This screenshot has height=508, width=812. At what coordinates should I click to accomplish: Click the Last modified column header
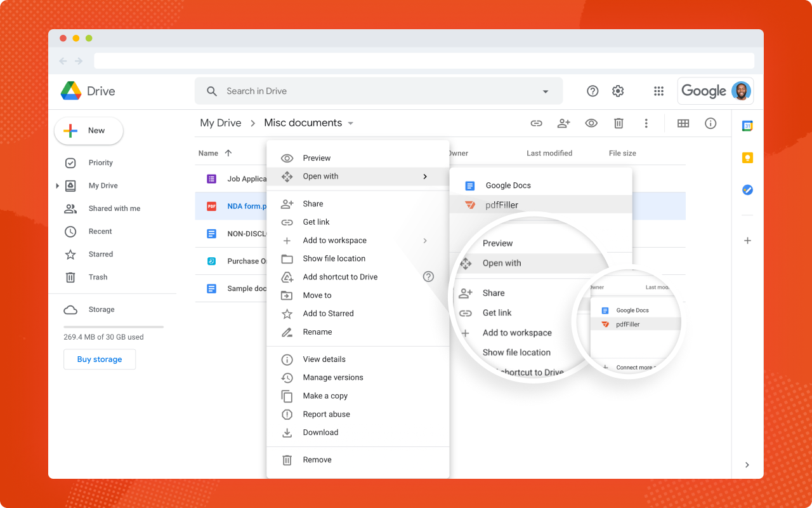tap(549, 153)
